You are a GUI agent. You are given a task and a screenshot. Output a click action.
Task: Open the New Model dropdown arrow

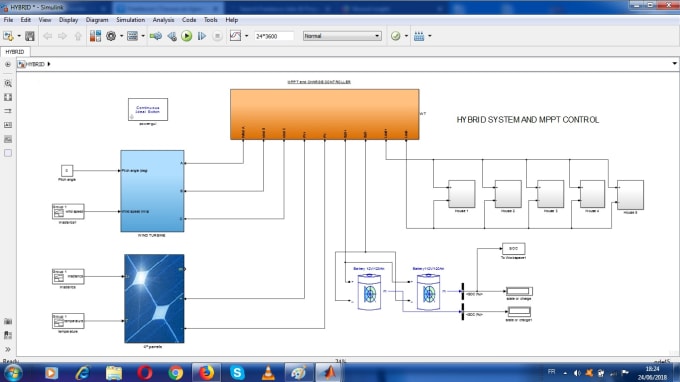coord(19,36)
